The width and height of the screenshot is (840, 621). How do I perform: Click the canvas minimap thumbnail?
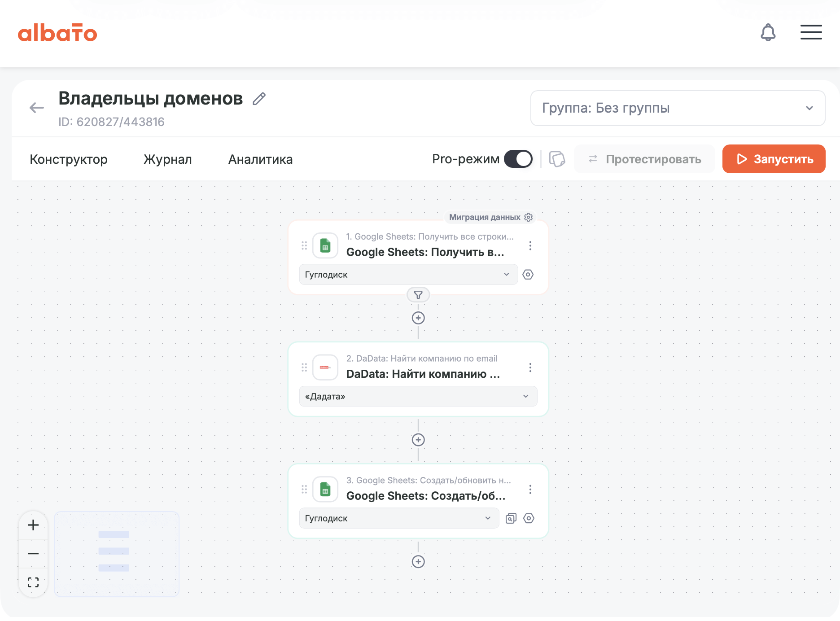(x=116, y=554)
